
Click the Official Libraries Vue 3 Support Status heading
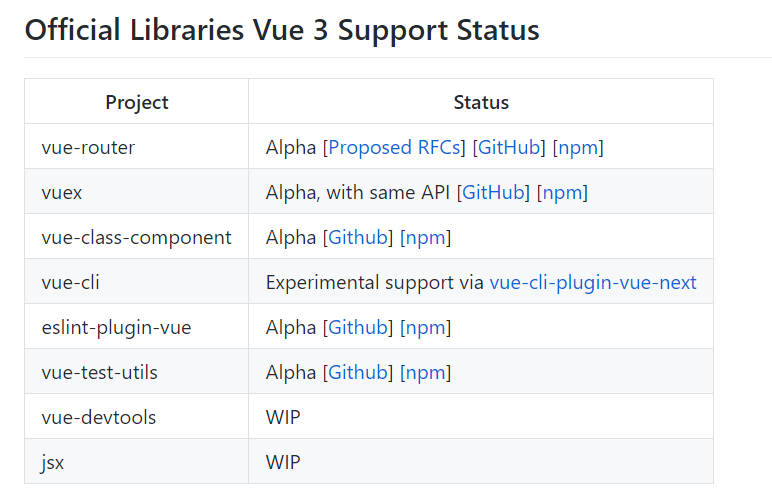(282, 30)
